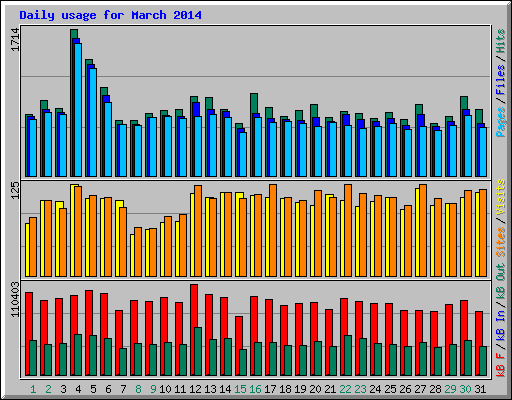Viewport: 512px width, 400px height.
Task: Click the orange sites bar for day 27
Action: click(x=423, y=231)
